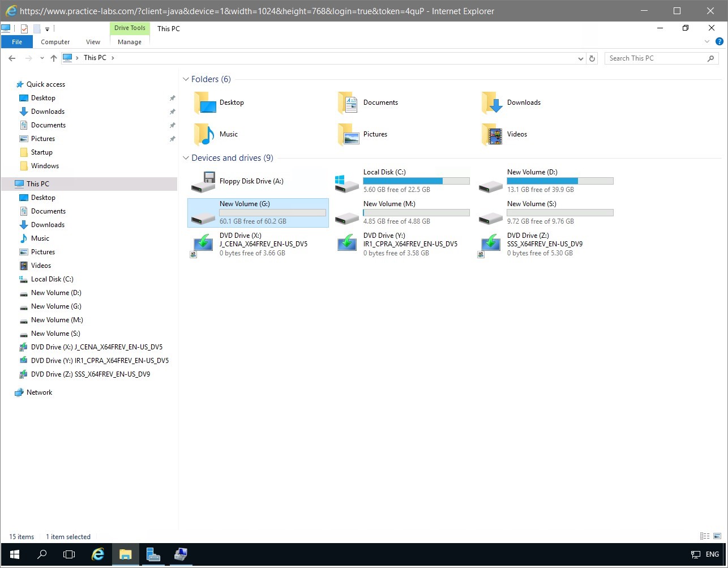Select Network in the navigation pane
The image size is (728, 568).
39,392
